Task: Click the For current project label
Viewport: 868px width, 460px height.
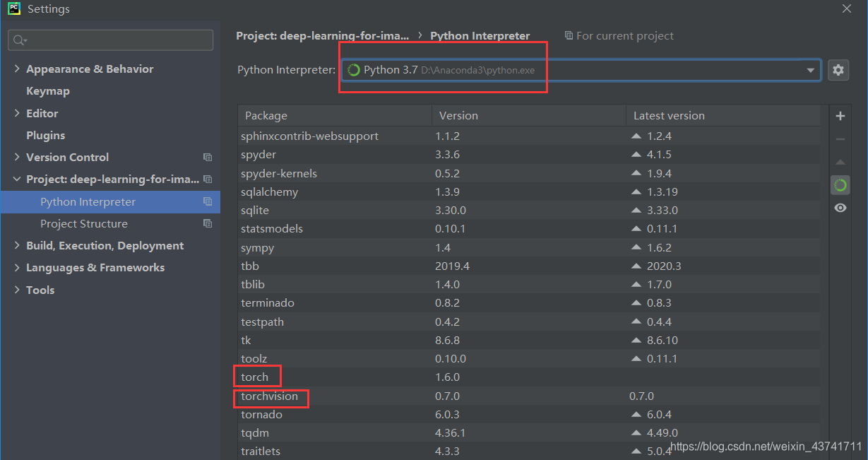Action: (x=626, y=35)
